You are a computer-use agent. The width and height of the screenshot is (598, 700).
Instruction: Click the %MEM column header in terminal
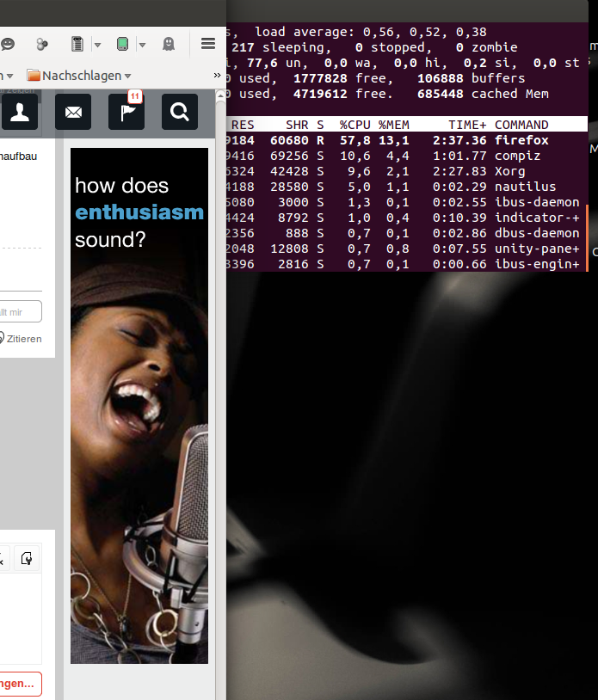point(394,125)
